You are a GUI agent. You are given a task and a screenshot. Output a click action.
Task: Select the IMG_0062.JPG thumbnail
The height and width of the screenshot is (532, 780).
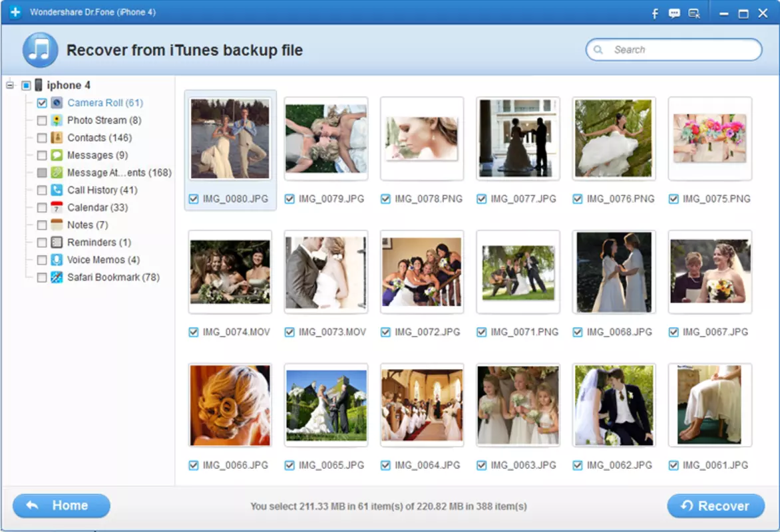click(x=614, y=405)
